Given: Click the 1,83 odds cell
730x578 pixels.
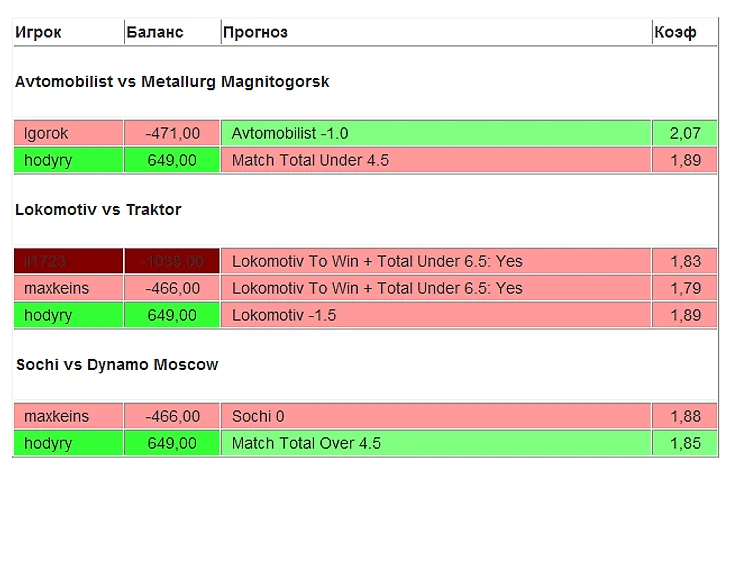Looking at the screenshot, I should point(685,261).
